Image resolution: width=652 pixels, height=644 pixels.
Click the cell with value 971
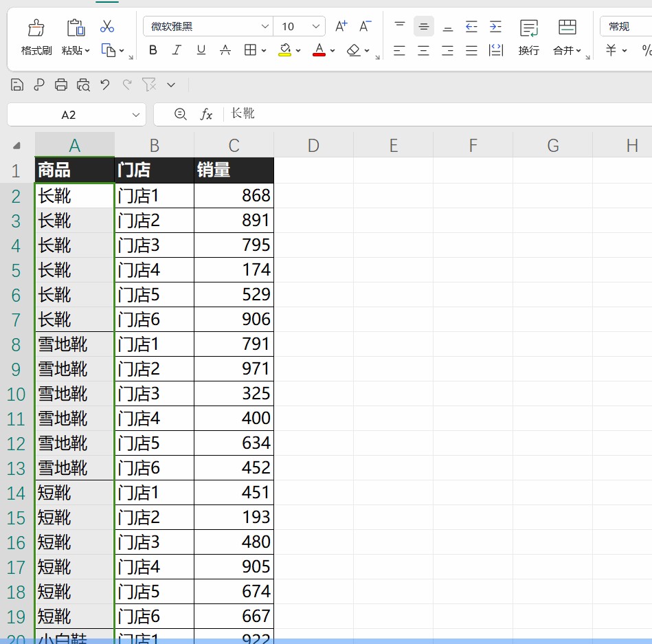pyautogui.click(x=234, y=368)
